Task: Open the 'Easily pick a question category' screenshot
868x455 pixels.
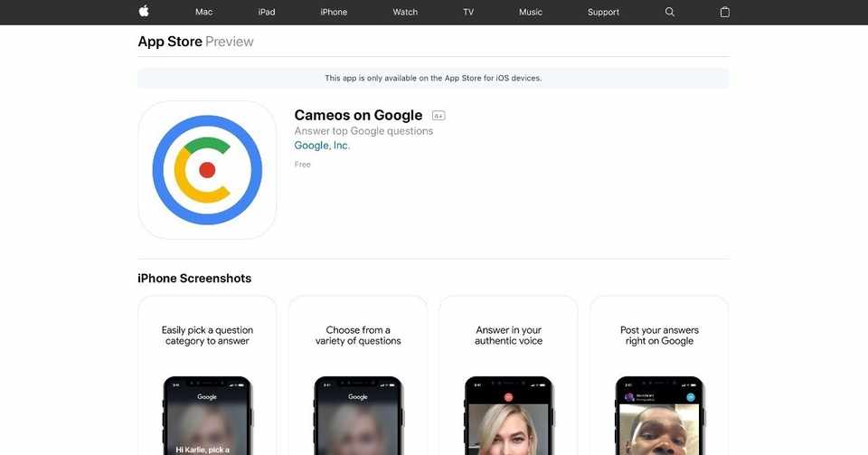Action: (x=207, y=375)
